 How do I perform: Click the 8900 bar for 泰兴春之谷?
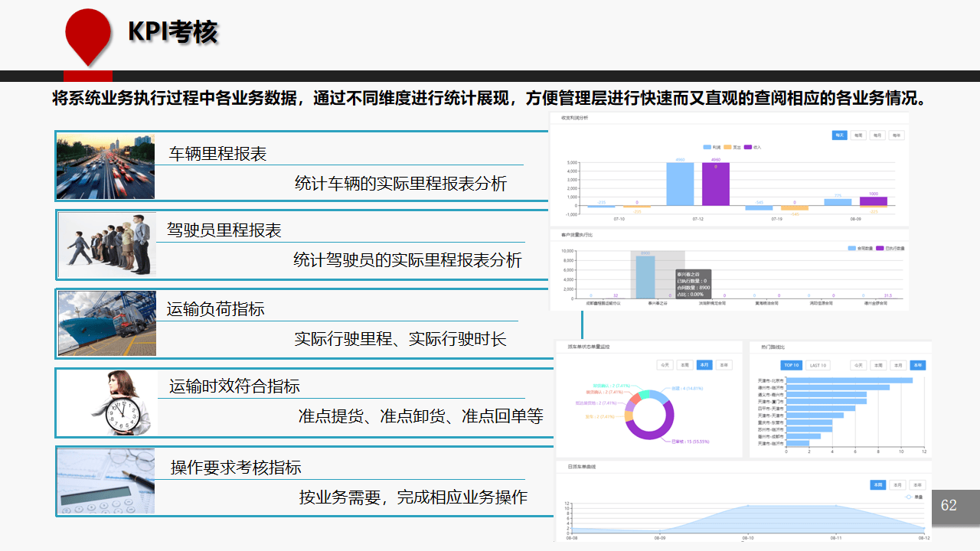pos(645,277)
